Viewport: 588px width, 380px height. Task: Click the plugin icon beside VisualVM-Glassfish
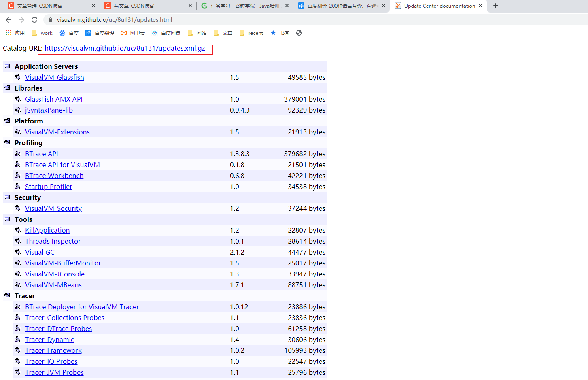tap(18, 77)
